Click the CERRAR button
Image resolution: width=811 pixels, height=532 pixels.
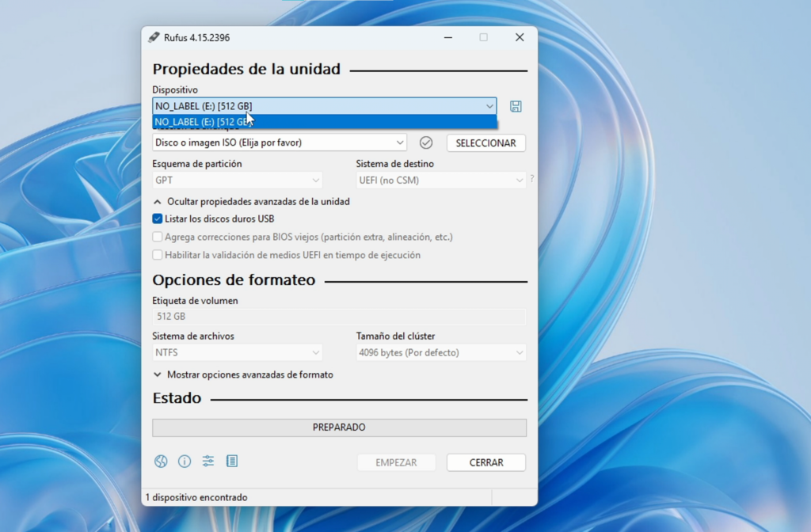pyautogui.click(x=486, y=462)
